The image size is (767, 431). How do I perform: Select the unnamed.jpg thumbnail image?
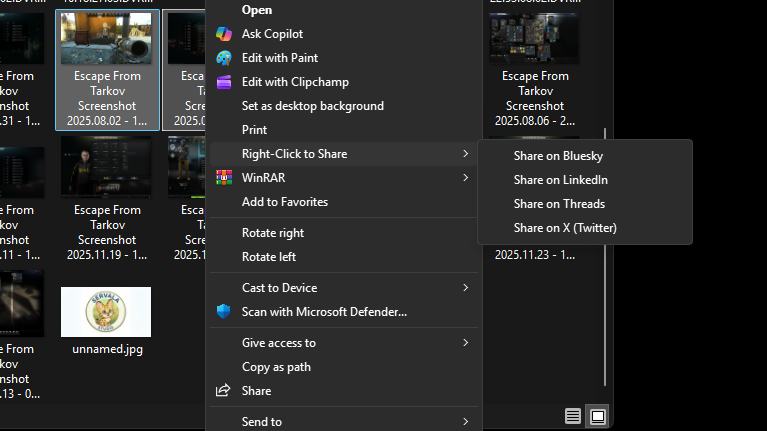pyautogui.click(x=106, y=312)
